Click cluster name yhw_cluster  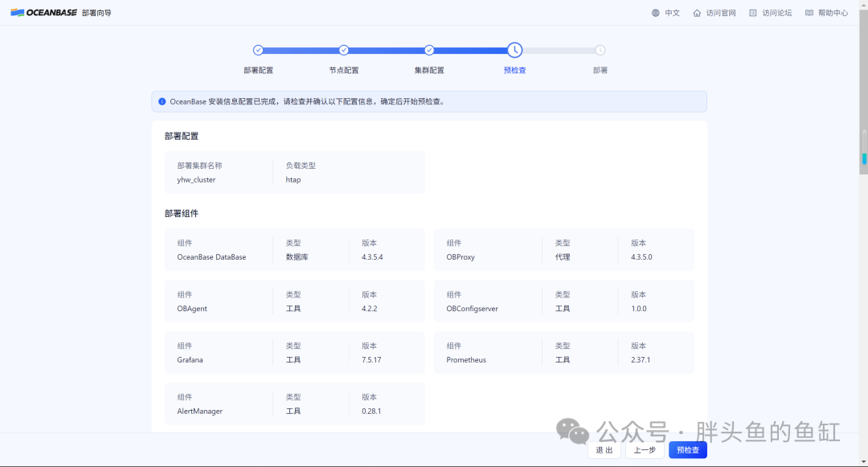(x=197, y=180)
